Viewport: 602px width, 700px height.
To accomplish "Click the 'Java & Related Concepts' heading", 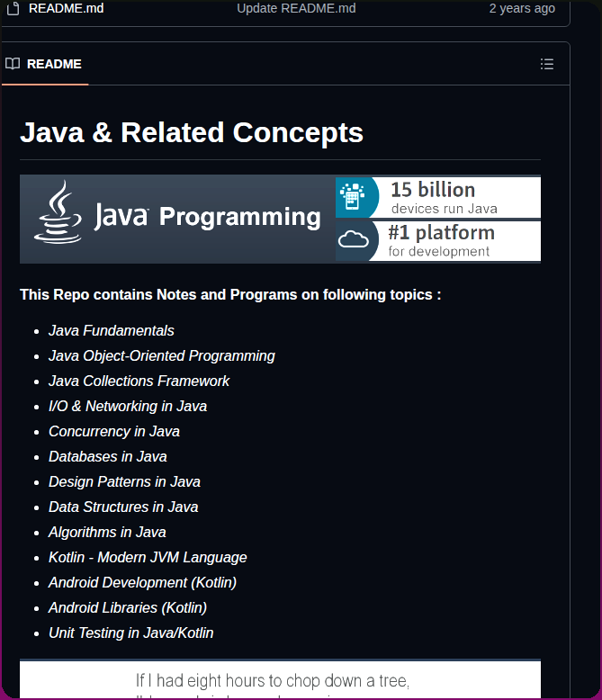I will 192,132.
